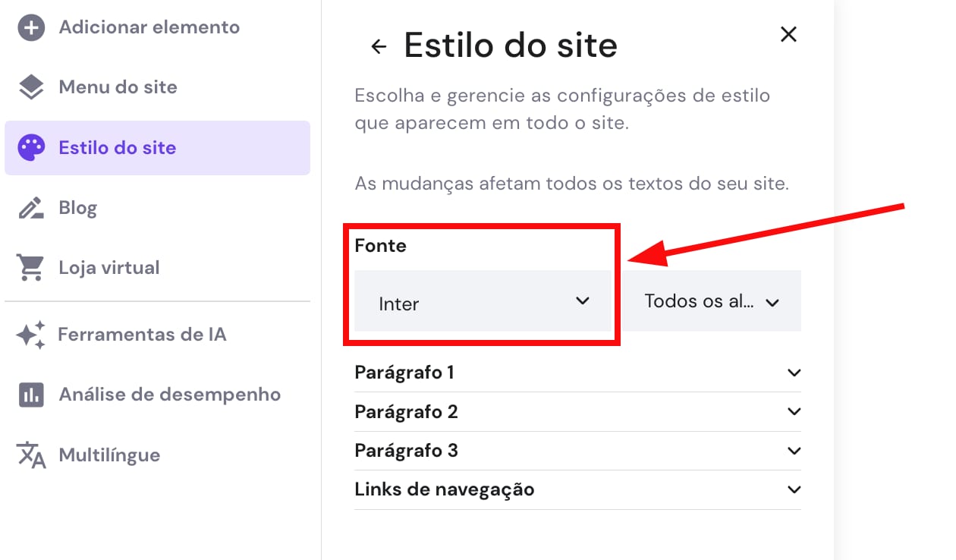Click the Ferramentas de IA sparkles icon
Viewport: 956px width, 560px height.
(30, 333)
